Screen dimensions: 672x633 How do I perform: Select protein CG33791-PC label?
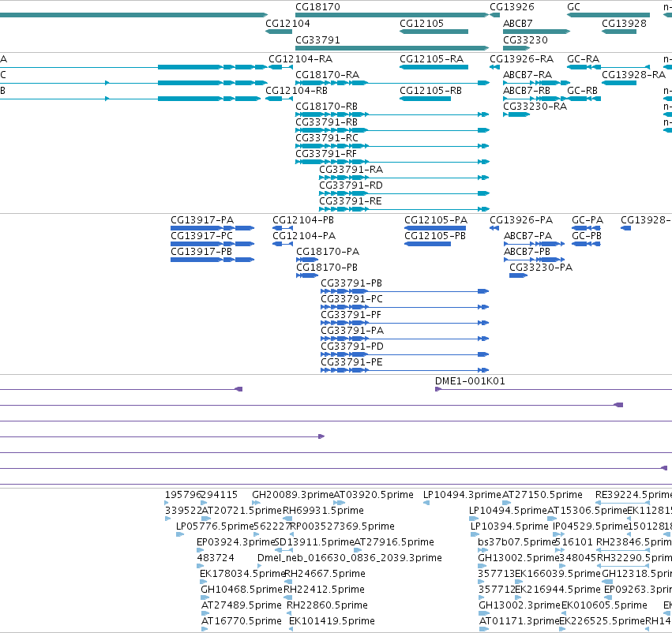[x=352, y=299]
